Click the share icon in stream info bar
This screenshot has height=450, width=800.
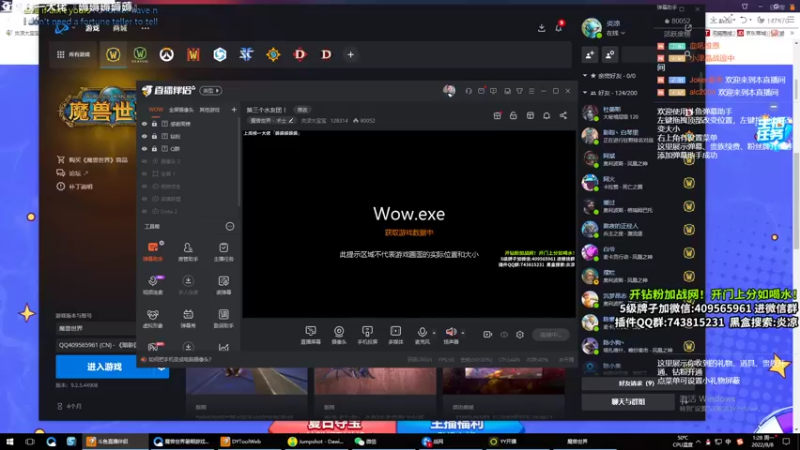click(x=563, y=116)
